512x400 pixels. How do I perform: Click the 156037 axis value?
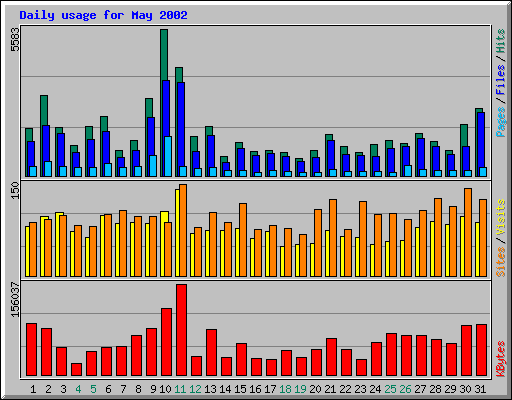(15, 299)
